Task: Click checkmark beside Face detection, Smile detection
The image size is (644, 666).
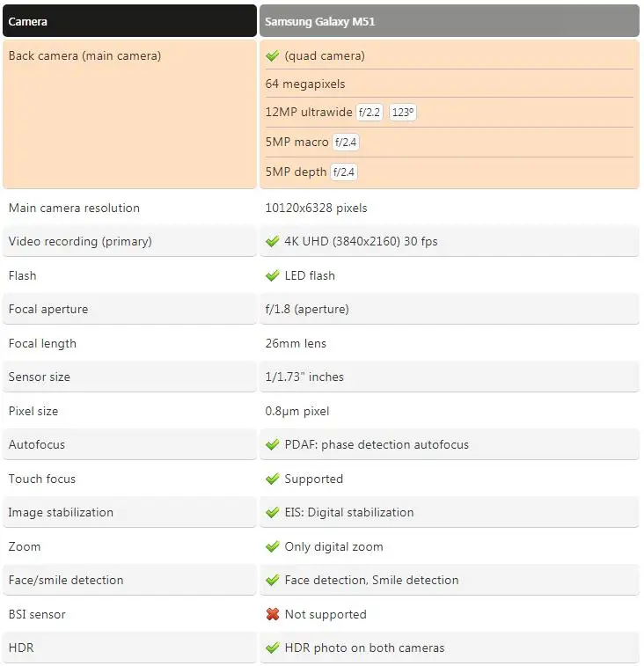Action: [273, 580]
